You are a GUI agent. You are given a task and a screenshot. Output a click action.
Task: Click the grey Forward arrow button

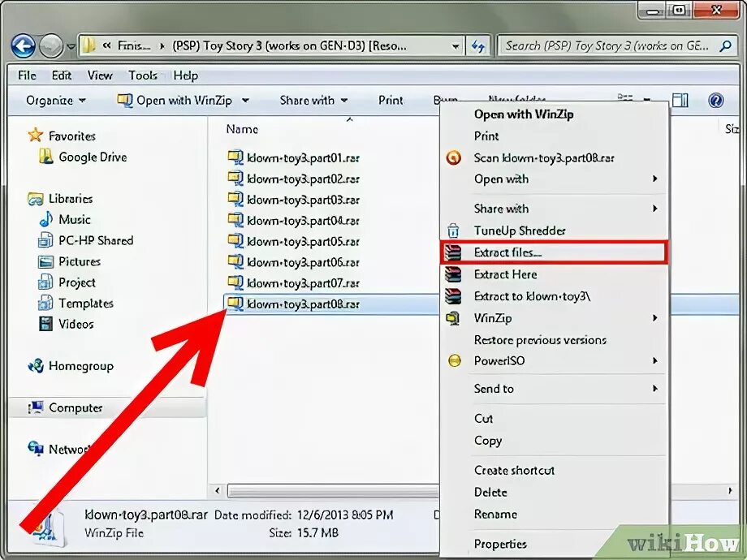click(x=50, y=46)
